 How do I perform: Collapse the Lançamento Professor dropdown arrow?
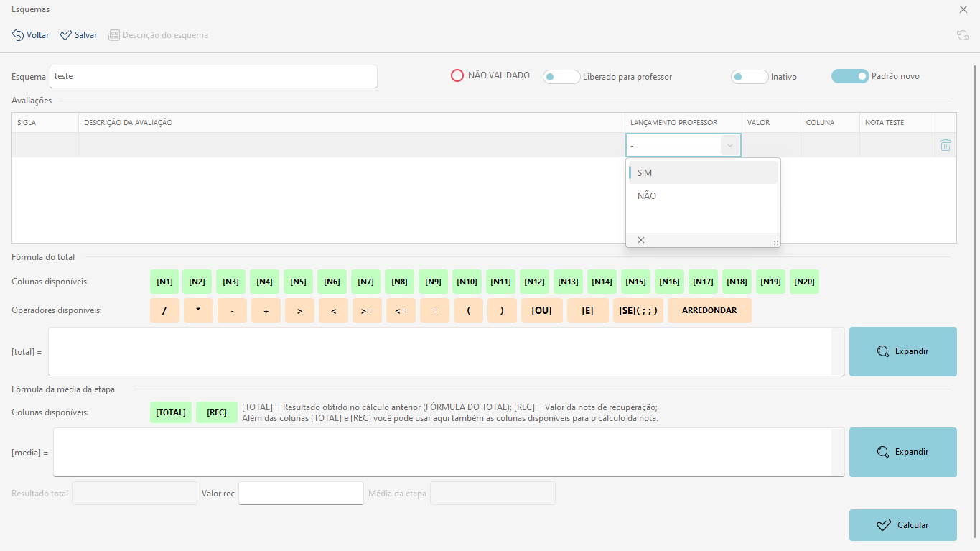pos(730,145)
